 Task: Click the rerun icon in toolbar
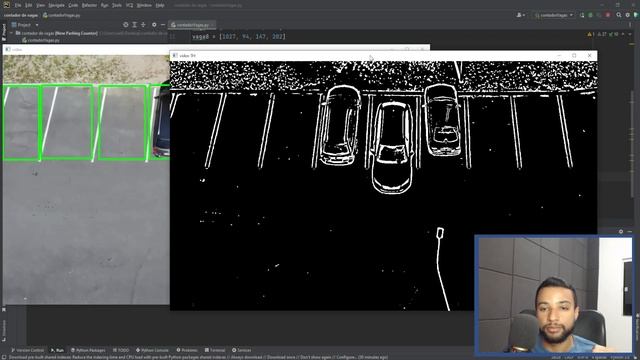pos(582,15)
